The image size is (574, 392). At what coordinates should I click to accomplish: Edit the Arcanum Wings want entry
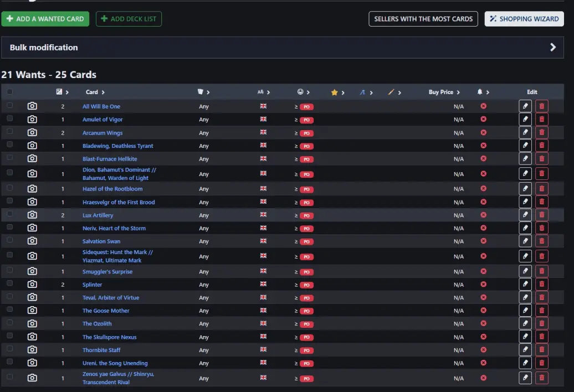point(525,132)
